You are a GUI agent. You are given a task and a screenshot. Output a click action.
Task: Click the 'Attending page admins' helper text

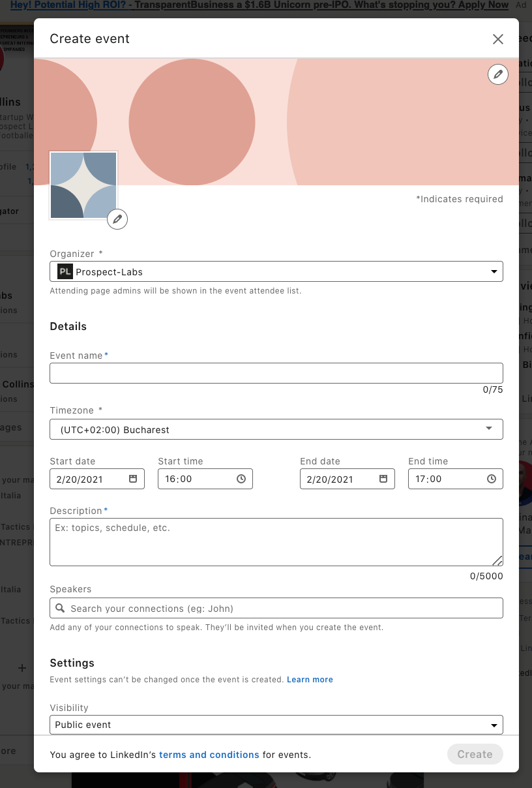tap(176, 291)
